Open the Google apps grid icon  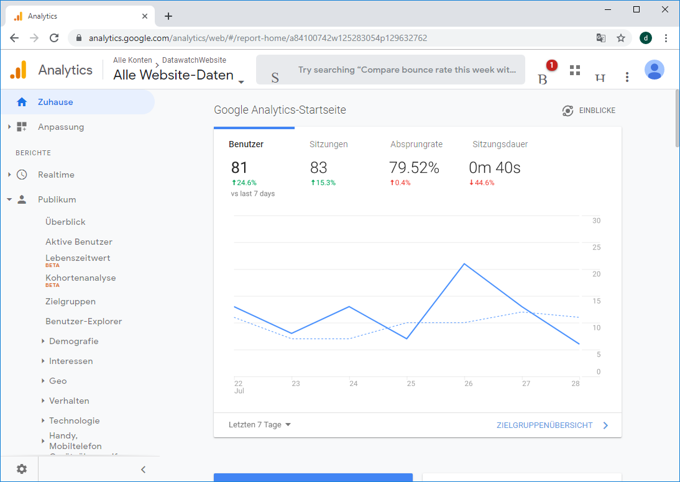tap(575, 71)
